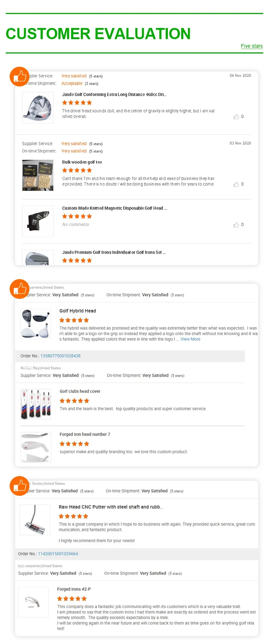Screen dimensions: 269x644
Task: Click the Jasde Premium Golf Irons title
Action: (x=114, y=252)
